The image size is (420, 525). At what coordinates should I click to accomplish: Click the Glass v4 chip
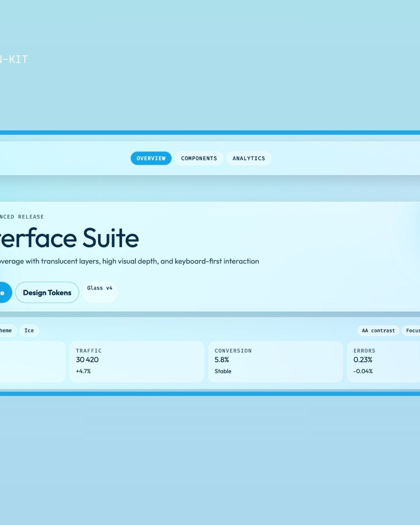click(100, 292)
